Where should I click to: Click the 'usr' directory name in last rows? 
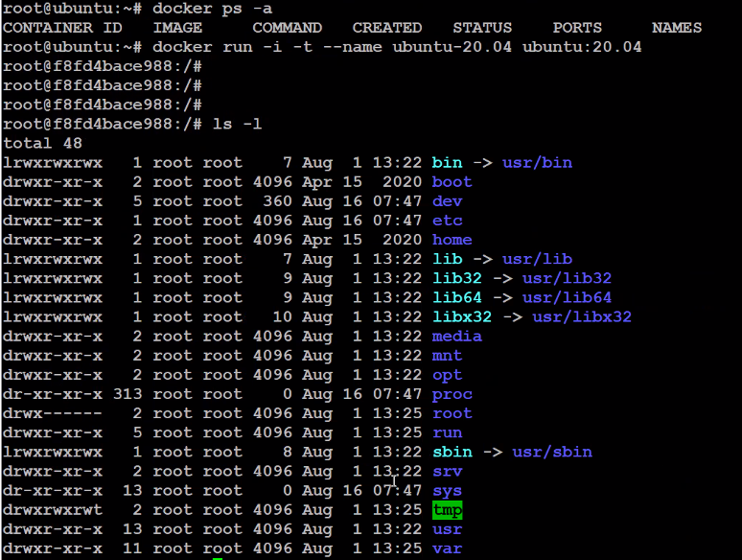click(447, 529)
